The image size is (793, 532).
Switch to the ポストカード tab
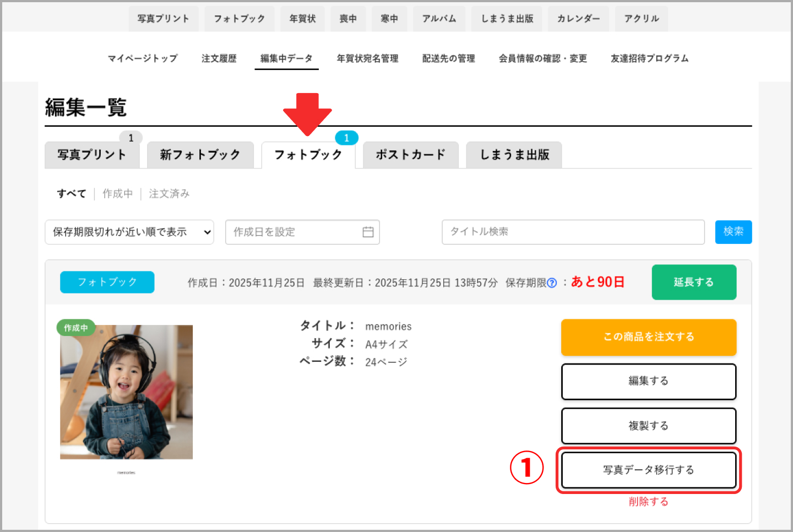pyautogui.click(x=410, y=155)
